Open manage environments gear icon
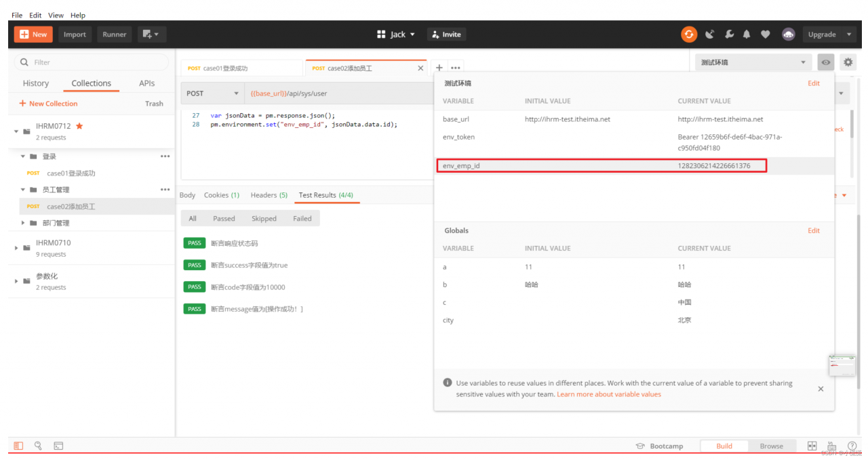 pyautogui.click(x=848, y=62)
